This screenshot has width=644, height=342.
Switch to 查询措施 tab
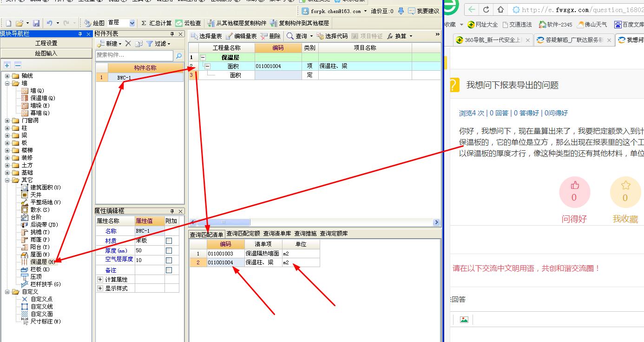point(306,234)
